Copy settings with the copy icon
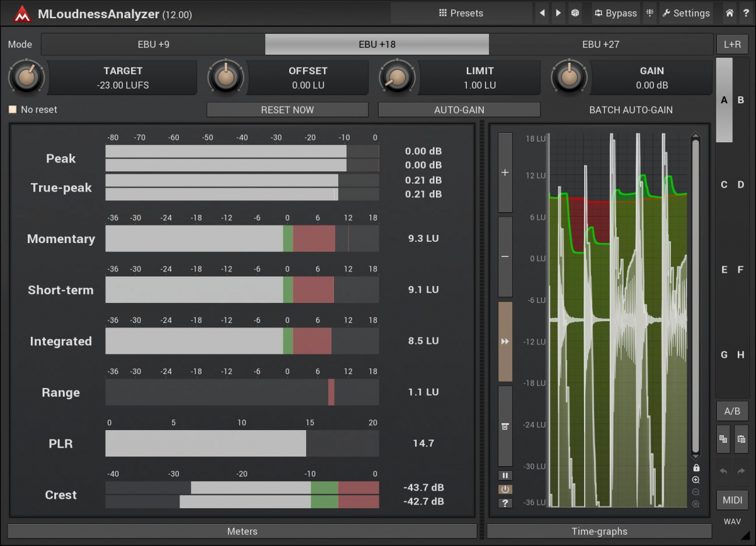The width and height of the screenshot is (756, 546). pyautogui.click(x=724, y=439)
